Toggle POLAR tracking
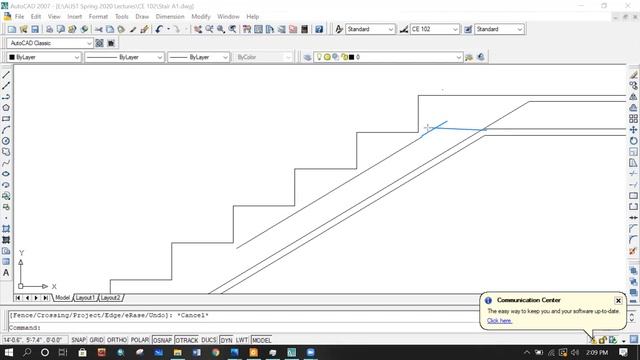This screenshot has height=360, width=640. point(140,340)
